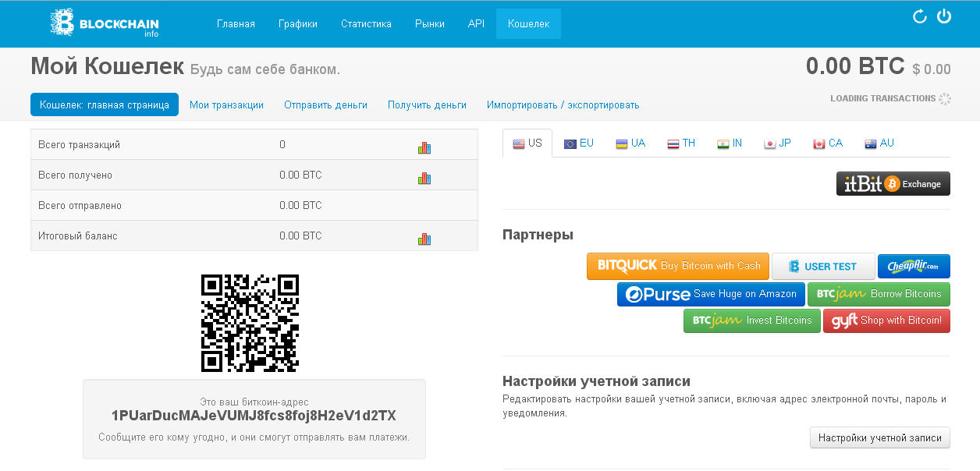This screenshot has width=980, height=471.
Task: Open Статистика in the top navigation
Action: (x=366, y=24)
